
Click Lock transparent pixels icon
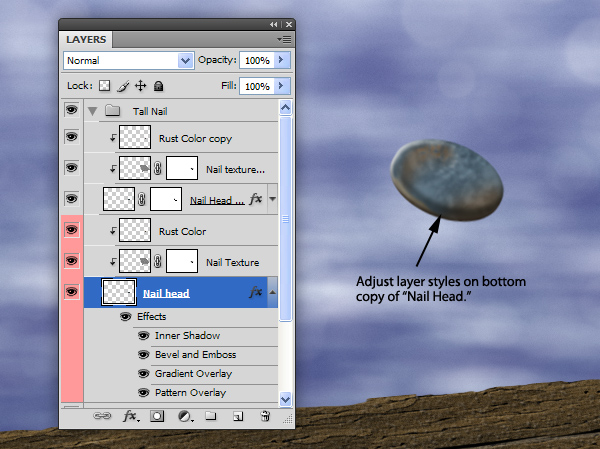(104, 86)
